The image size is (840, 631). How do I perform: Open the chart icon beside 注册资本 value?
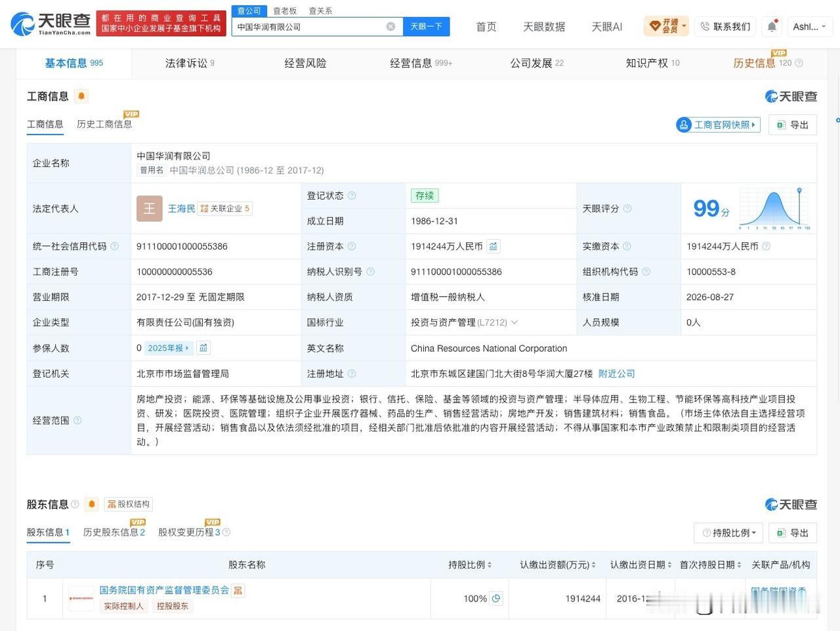coord(493,247)
